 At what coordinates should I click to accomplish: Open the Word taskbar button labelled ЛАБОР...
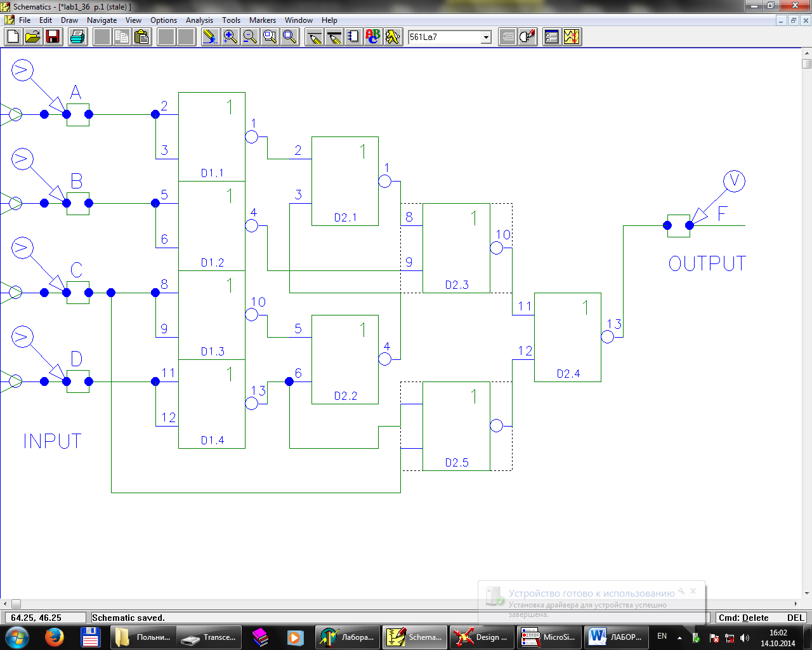(616, 637)
